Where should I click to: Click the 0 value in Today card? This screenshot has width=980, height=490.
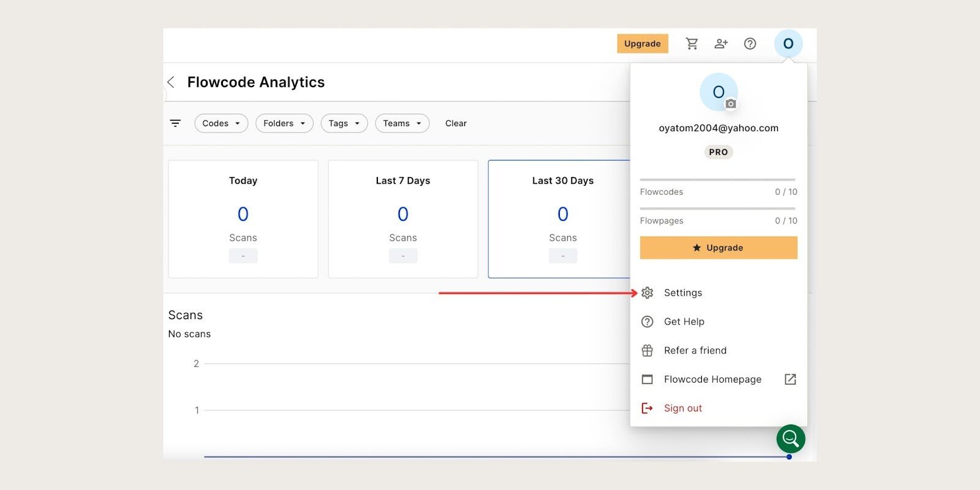pos(243,214)
